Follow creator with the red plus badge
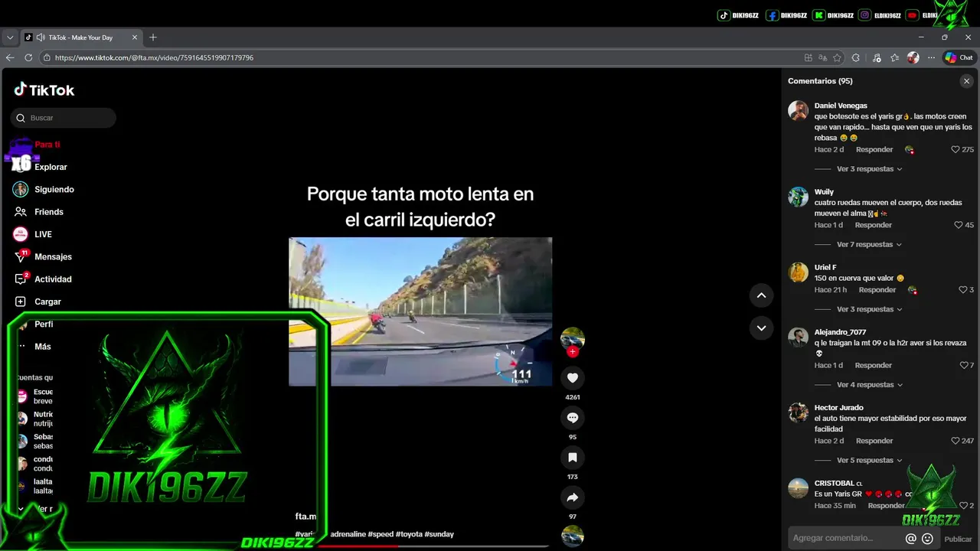The height and width of the screenshot is (551, 980). (x=573, y=352)
